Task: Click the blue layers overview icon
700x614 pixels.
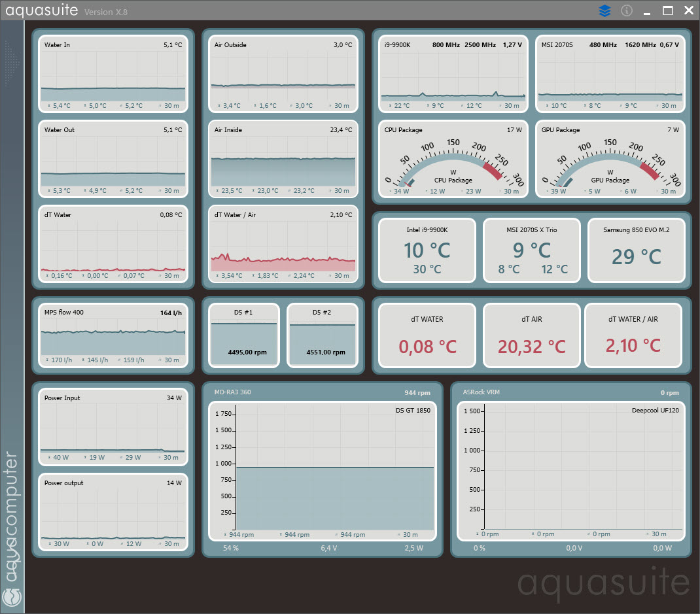Action: click(x=604, y=10)
